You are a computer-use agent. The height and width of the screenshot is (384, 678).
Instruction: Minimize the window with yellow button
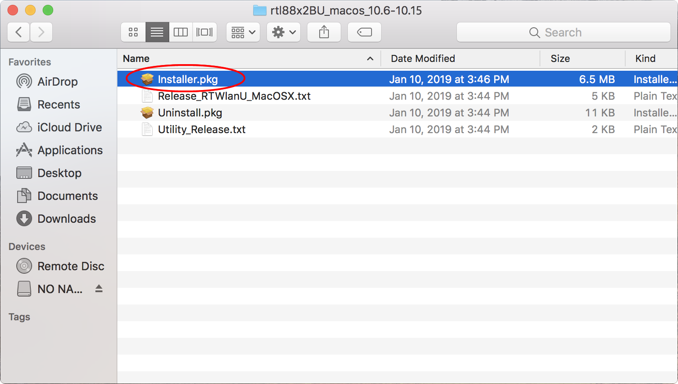[30, 10]
